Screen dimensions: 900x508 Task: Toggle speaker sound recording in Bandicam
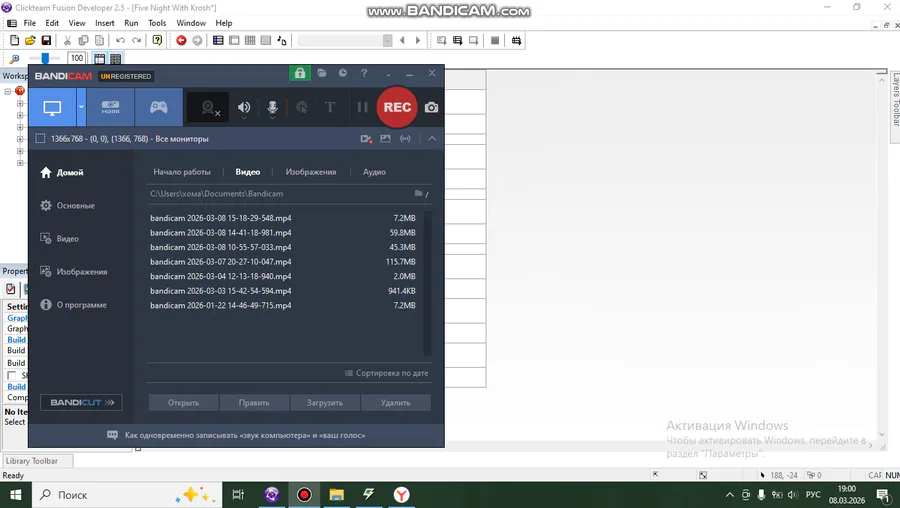(244, 107)
